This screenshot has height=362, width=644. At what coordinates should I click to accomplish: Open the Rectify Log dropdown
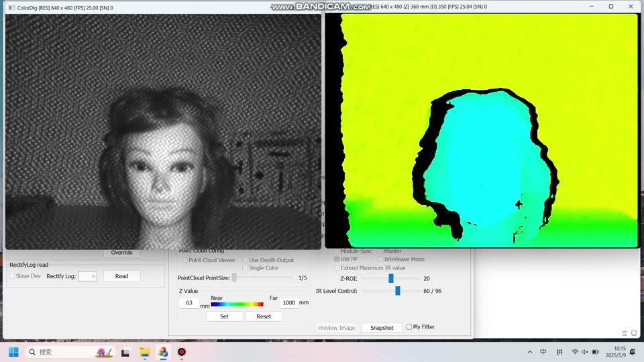pos(87,276)
